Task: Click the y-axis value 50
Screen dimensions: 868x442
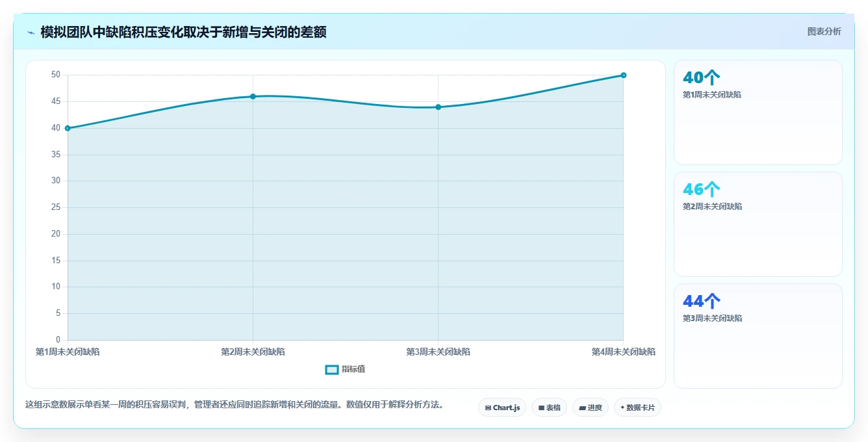Action: 56,75
